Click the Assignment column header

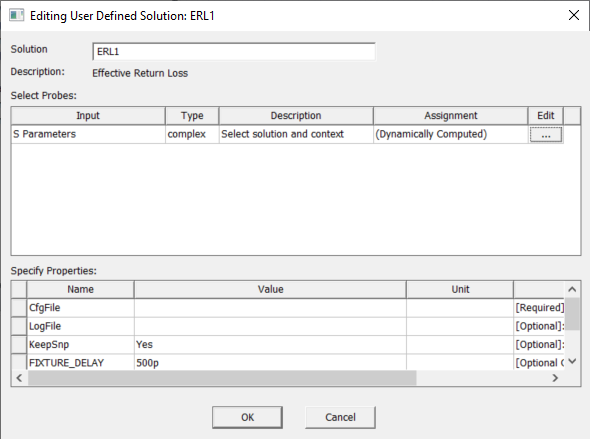(451, 115)
